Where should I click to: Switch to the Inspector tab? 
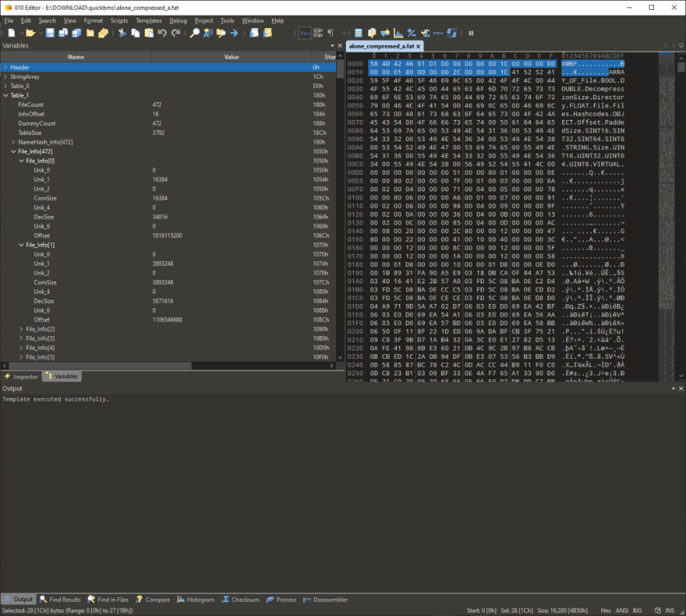coord(21,376)
